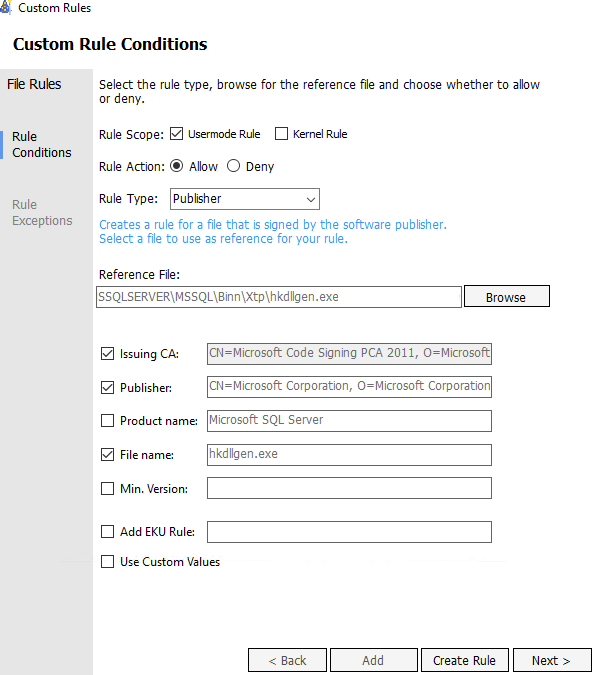Click the EKU Rule input field
This screenshot has width=592, height=675.
point(349,532)
